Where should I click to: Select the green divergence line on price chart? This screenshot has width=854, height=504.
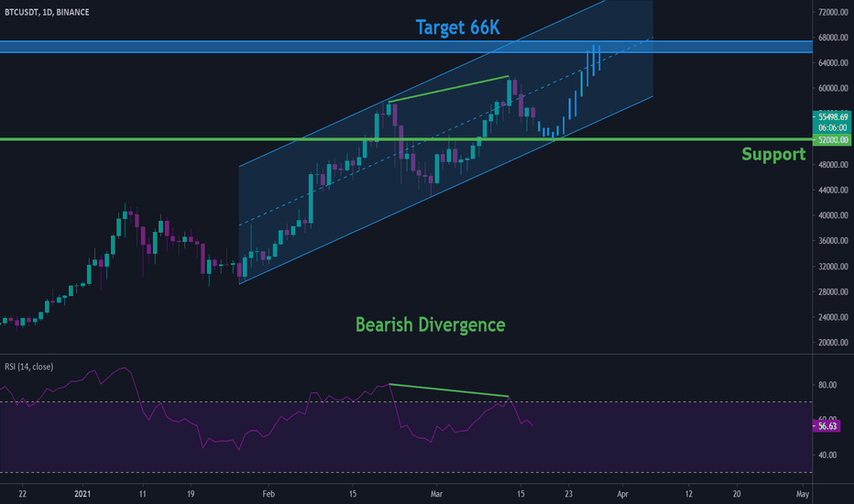[449, 89]
